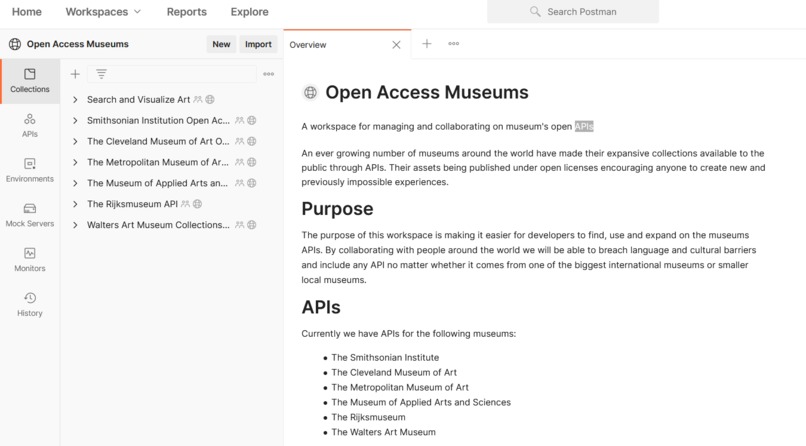Click the collections filter input field
The width and height of the screenshot is (806, 446).
(172, 74)
